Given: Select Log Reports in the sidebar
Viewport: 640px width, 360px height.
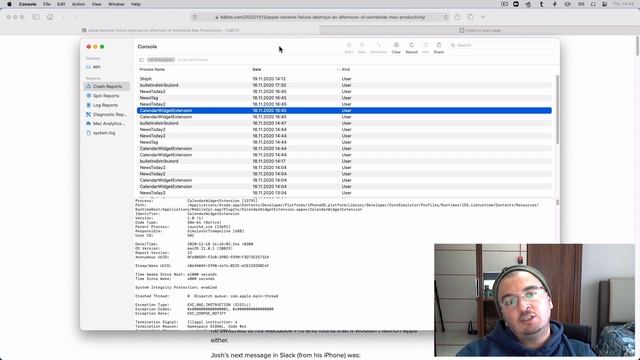Looking at the screenshot, I should (x=107, y=105).
